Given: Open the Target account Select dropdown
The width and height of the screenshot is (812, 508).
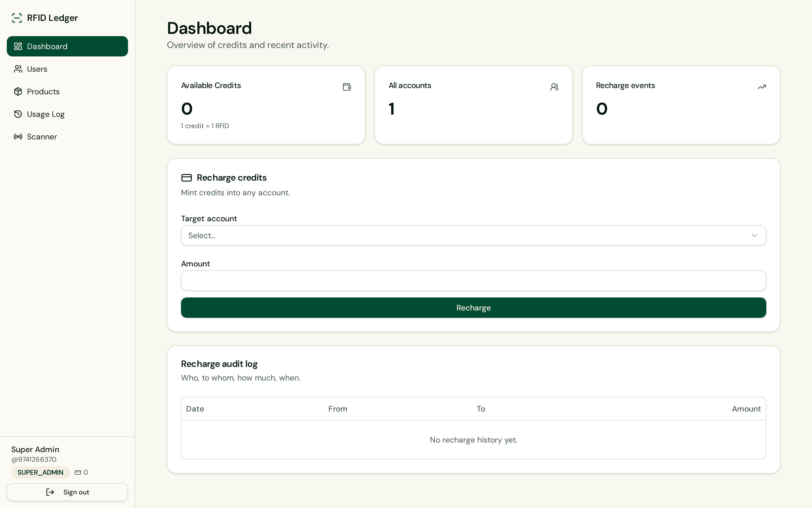Looking at the screenshot, I should point(473,236).
